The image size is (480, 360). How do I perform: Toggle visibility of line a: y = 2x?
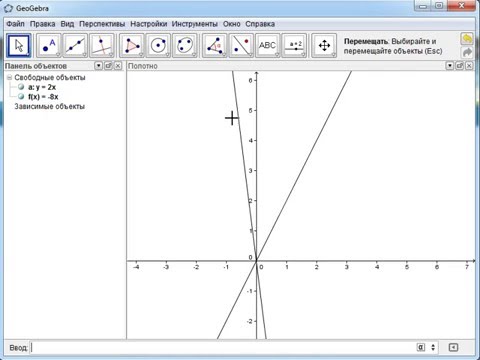click(21, 87)
